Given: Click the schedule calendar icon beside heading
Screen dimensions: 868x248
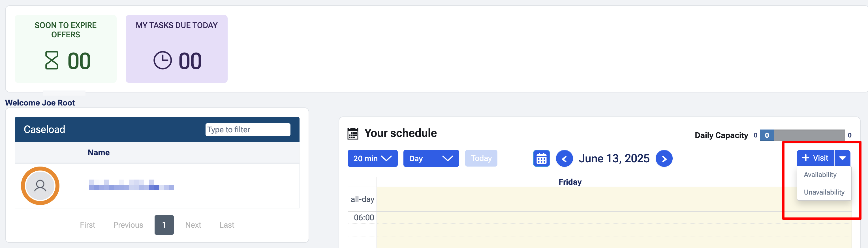Looking at the screenshot, I should 353,133.
